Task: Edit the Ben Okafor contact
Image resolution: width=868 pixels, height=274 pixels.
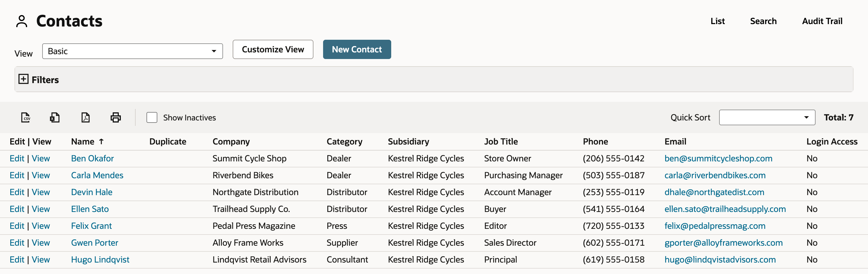Action: tap(17, 159)
